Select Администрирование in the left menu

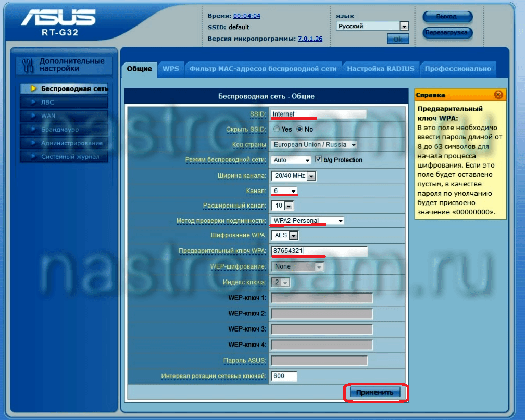click(x=71, y=143)
